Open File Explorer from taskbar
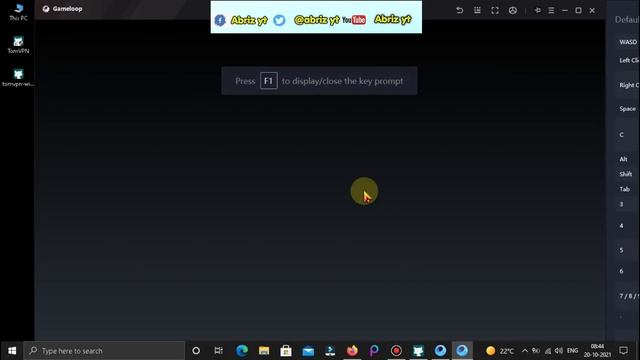640x360 pixels. click(264, 351)
